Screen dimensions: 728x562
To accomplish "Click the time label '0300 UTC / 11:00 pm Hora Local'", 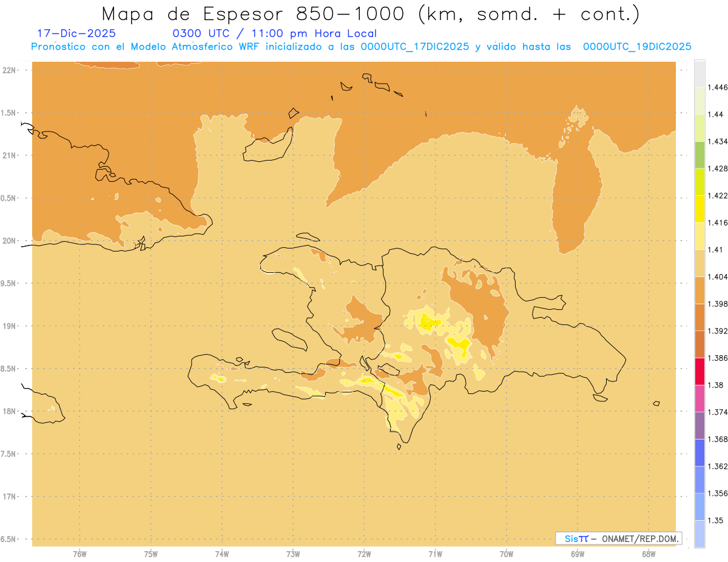I will pyautogui.click(x=274, y=33).
